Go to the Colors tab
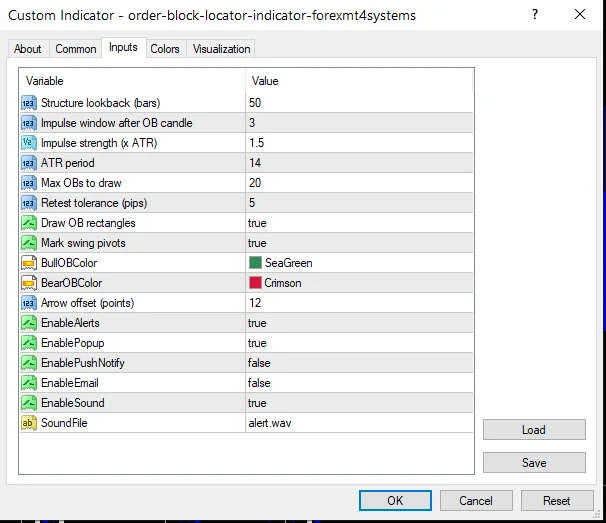606x523 pixels. pos(165,49)
